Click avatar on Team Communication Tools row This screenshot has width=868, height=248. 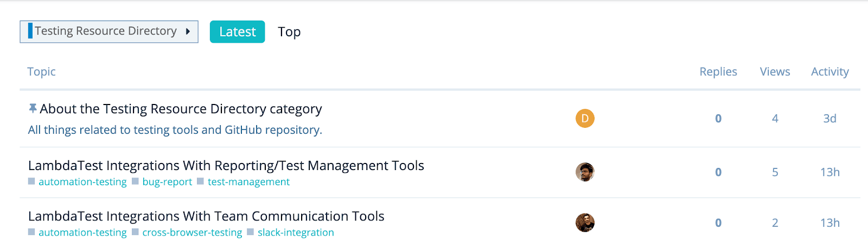point(585,223)
